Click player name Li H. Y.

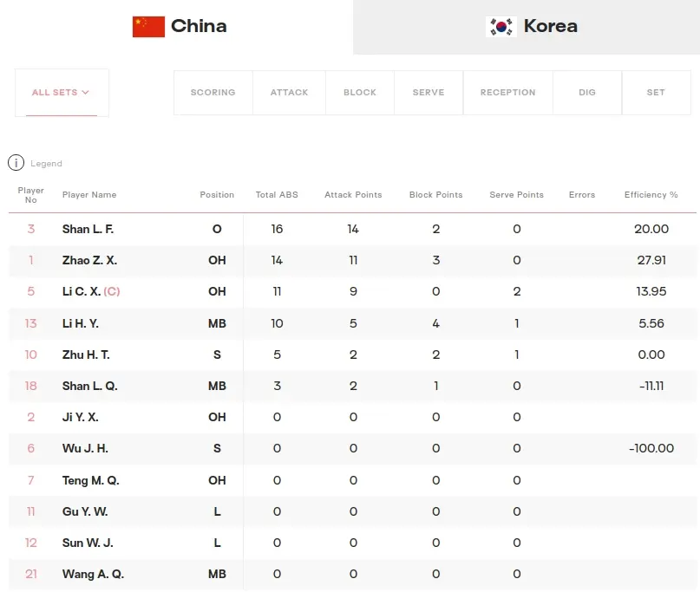(81, 323)
